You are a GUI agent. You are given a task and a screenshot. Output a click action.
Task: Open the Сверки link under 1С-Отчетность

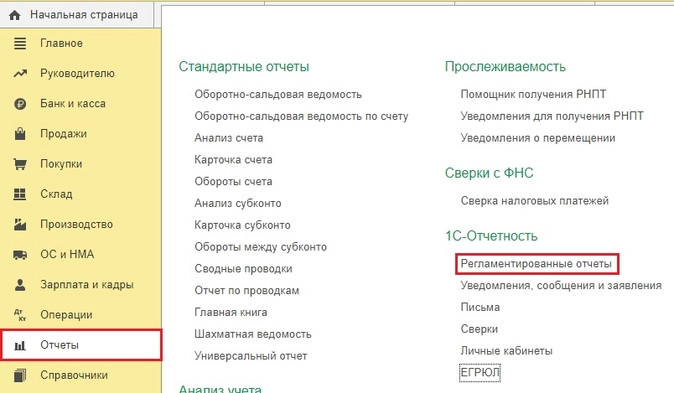[x=479, y=329]
